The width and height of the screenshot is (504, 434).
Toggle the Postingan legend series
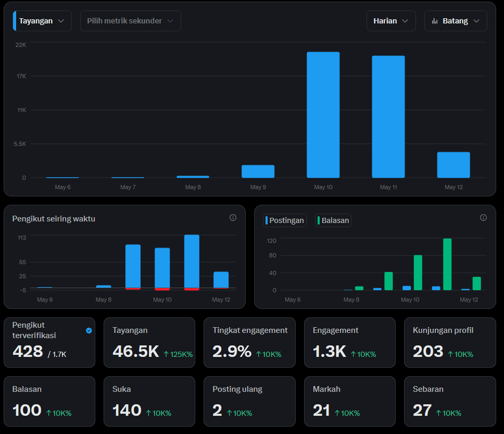(285, 220)
